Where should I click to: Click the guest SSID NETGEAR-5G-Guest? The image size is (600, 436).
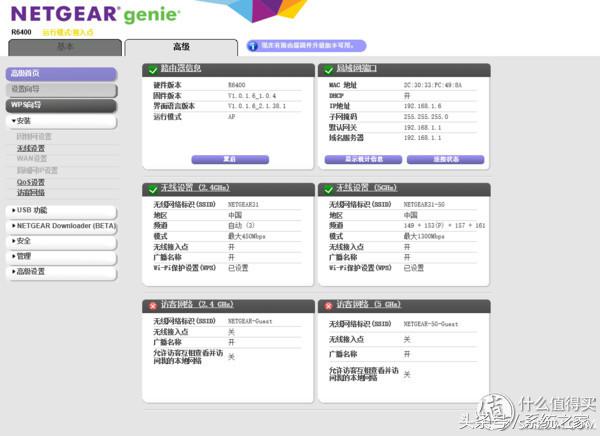pyautogui.click(x=430, y=324)
